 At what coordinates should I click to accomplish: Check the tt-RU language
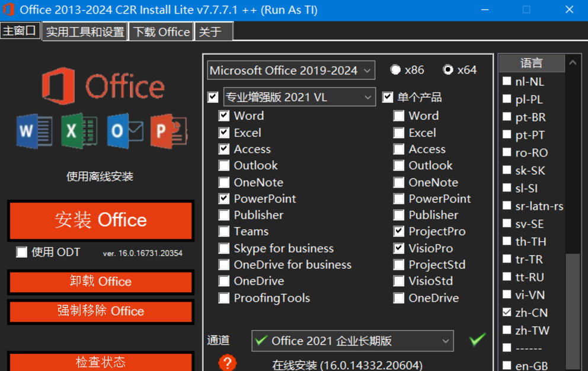point(507,277)
